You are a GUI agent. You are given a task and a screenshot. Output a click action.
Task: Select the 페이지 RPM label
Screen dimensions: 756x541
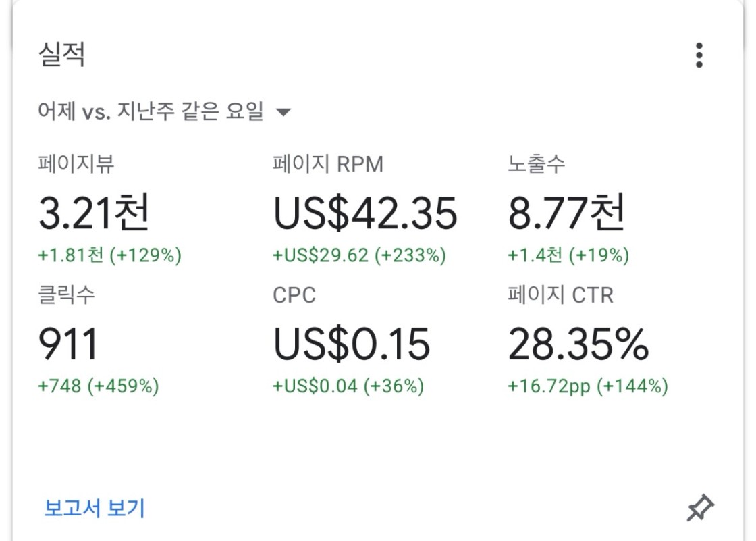[x=328, y=164]
